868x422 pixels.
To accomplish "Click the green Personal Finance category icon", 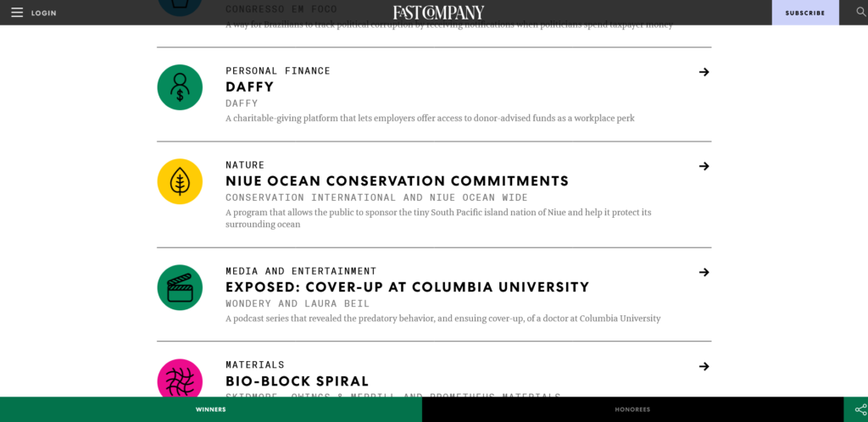I will point(180,87).
